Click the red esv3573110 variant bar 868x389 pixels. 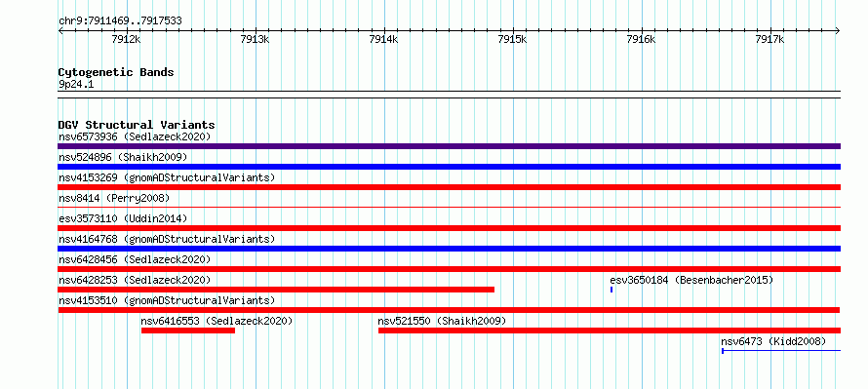(449, 228)
